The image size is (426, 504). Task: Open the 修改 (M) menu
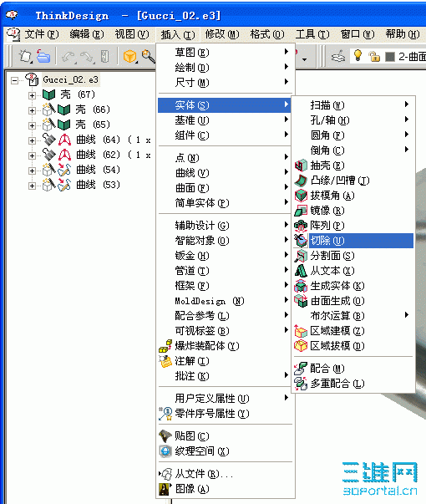tap(222, 33)
